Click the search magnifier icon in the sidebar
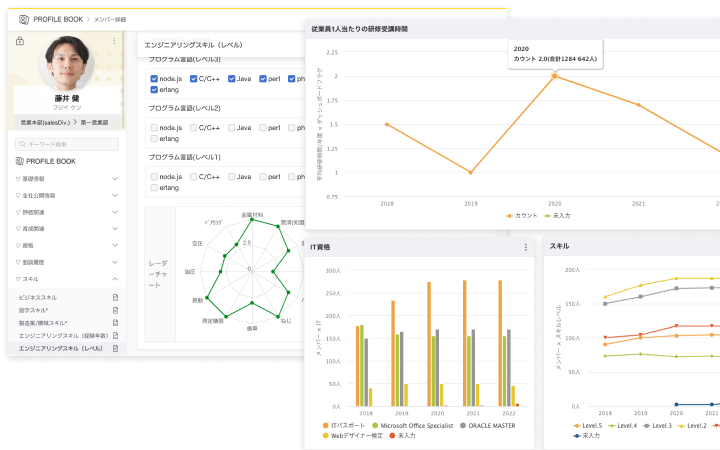This screenshot has width=720, height=450. pyautogui.click(x=22, y=144)
